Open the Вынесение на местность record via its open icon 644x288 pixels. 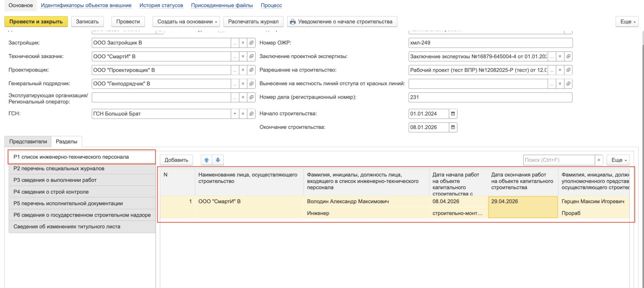pos(568,84)
